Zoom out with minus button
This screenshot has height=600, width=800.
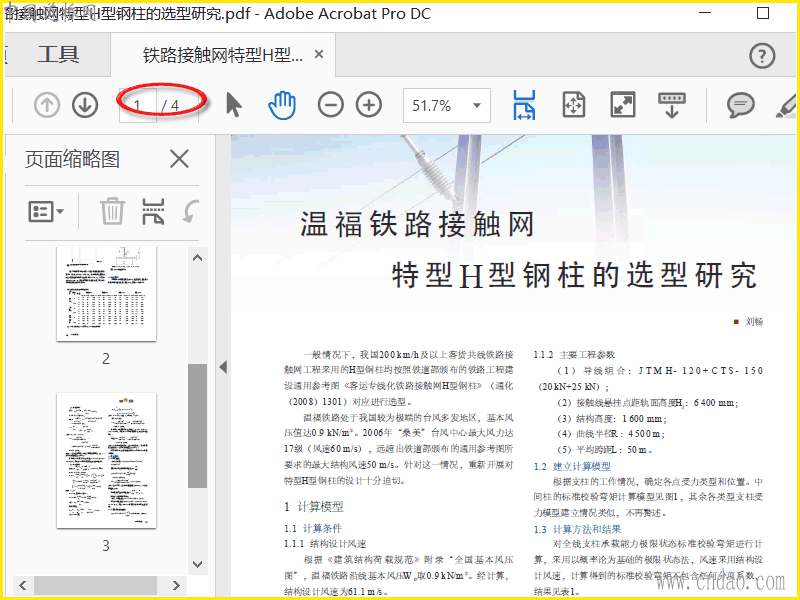click(331, 105)
